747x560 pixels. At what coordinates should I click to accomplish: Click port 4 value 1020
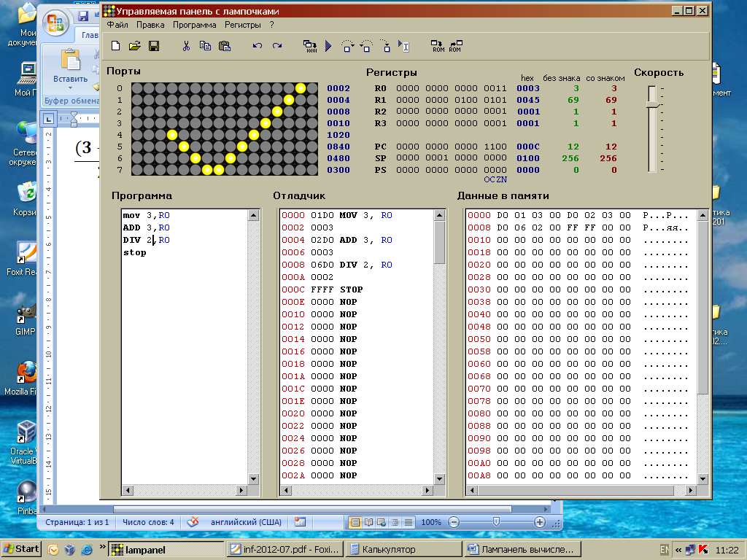click(x=338, y=135)
